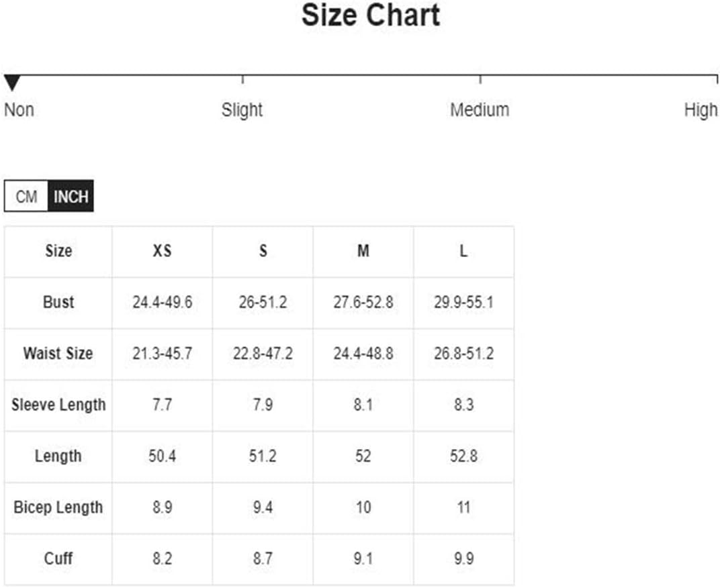This screenshot has width=720, height=588.
Task: Click the Size Chart heading
Action: coord(371,15)
